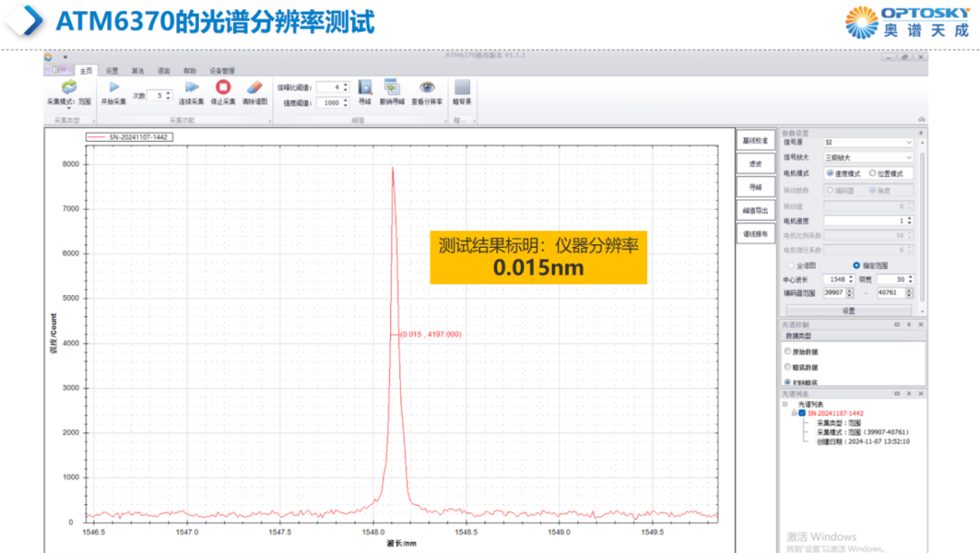Open the 采集类型 group dialog launcher

[x=93, y=121]
